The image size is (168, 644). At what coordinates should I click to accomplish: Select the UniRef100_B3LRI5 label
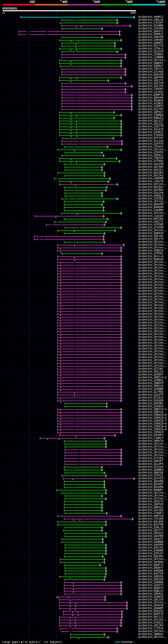pyautogui.click(x=151, y=130)
